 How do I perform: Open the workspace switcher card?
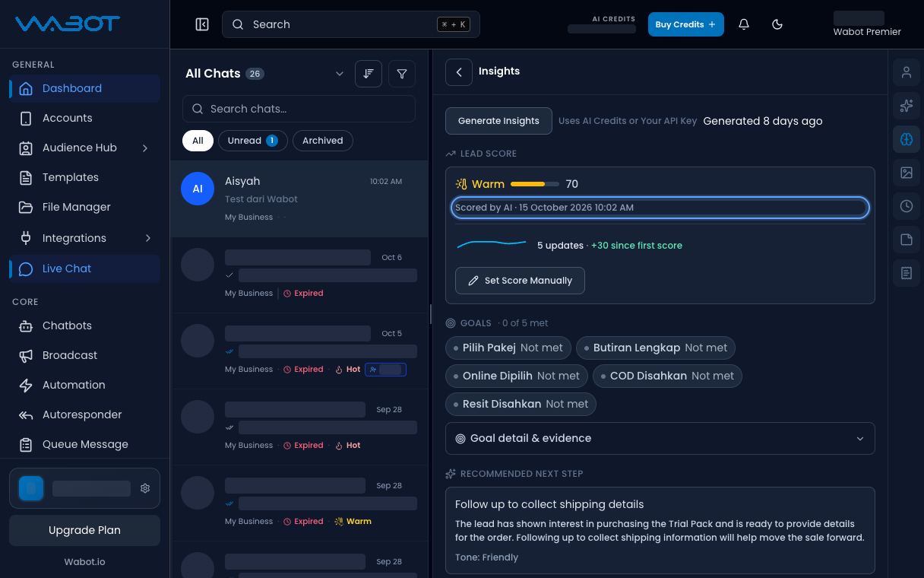coord(84,488)
